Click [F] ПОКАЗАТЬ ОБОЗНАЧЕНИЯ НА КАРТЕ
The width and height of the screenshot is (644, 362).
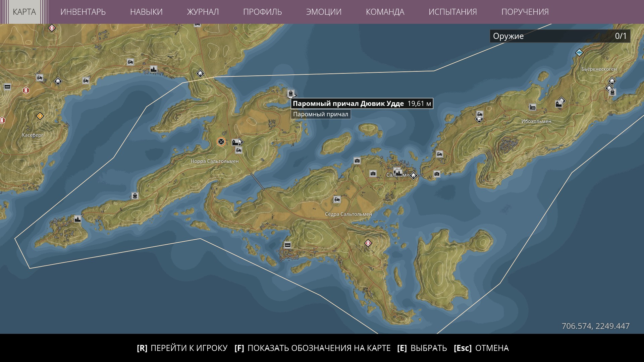pyautogui.click(x=313, y=348)
